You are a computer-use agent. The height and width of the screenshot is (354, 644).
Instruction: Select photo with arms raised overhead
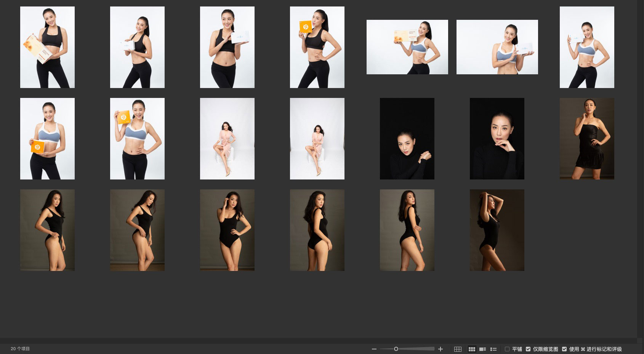[x=497, y=230]
